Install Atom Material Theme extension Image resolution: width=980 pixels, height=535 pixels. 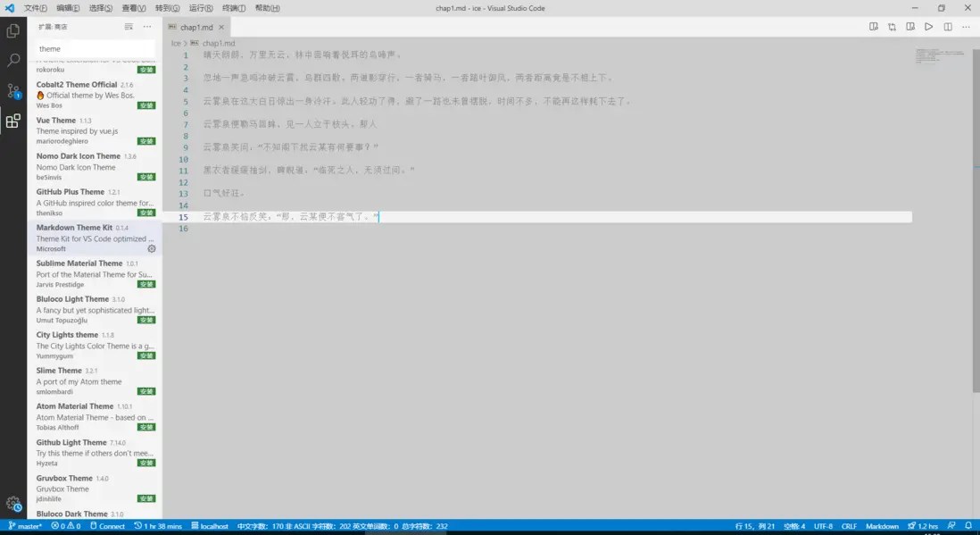coord(147,427)
